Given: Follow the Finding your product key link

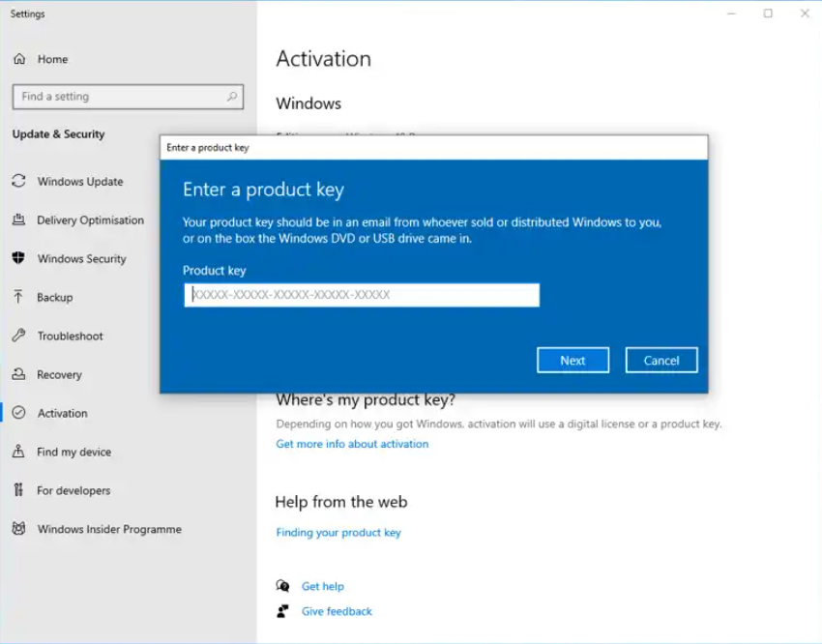Looking at the screenshot, I should click(338, 533).
